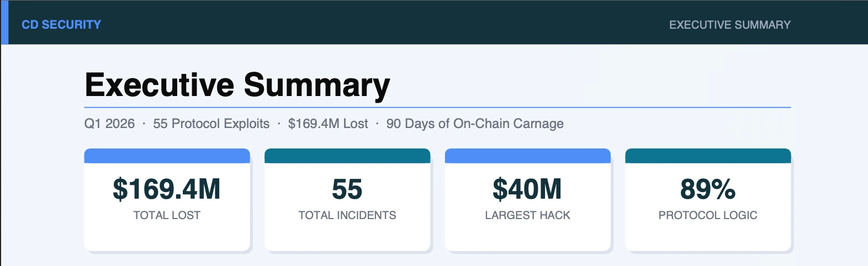This screenshot has width=868, height=266.
Task: Click teal top bar of Protocol Logic card
Action: [x=708, y=156]
